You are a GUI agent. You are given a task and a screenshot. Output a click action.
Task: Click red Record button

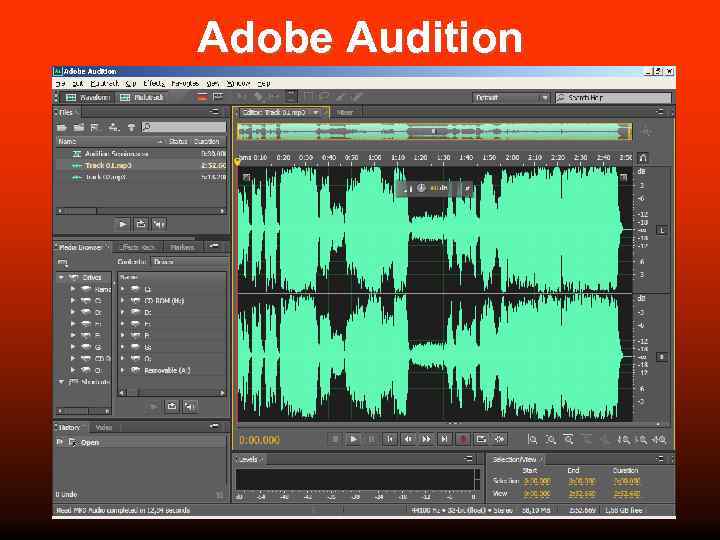click(463, 439)
